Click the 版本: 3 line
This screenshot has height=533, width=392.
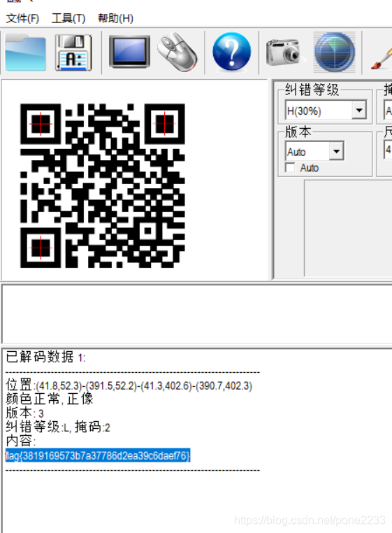[x=24, y=413]
